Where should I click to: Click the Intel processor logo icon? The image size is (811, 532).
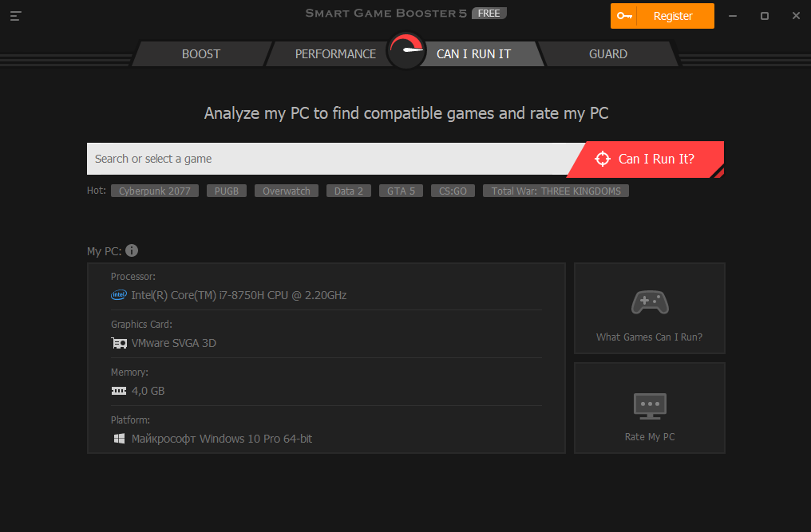click(119, 294)
